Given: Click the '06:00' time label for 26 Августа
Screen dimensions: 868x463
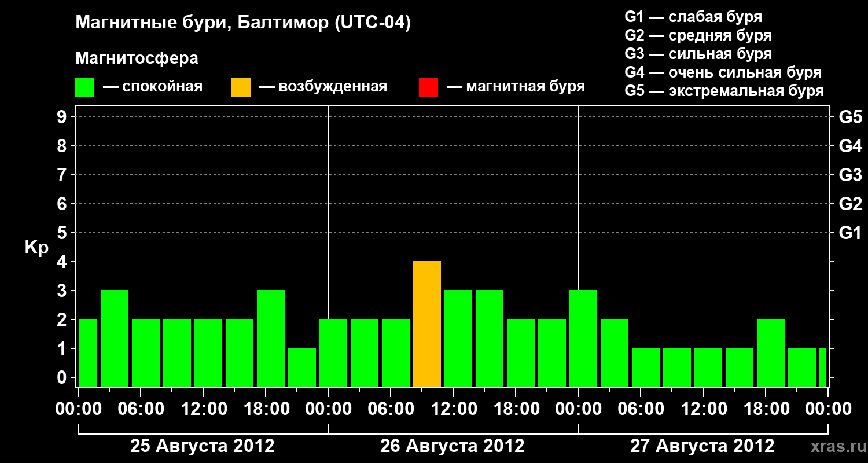Looking at the screenshot, I should (391, 409).
